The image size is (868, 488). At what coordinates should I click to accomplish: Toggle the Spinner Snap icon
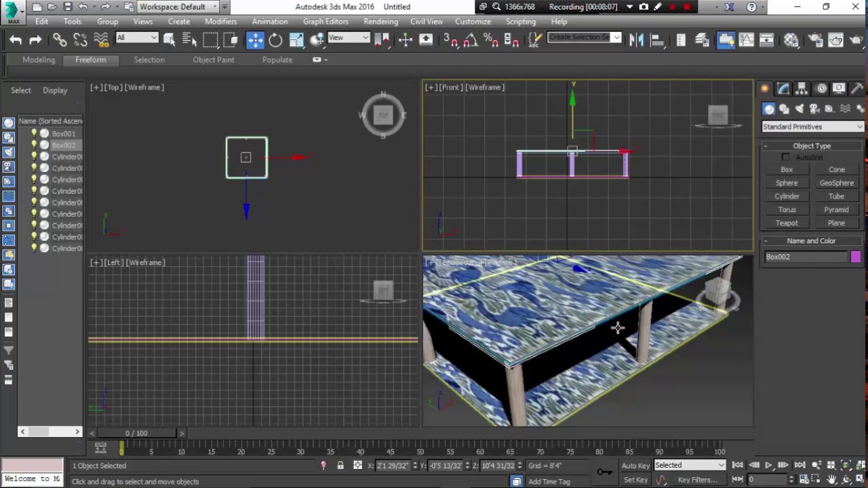point(512,40)
